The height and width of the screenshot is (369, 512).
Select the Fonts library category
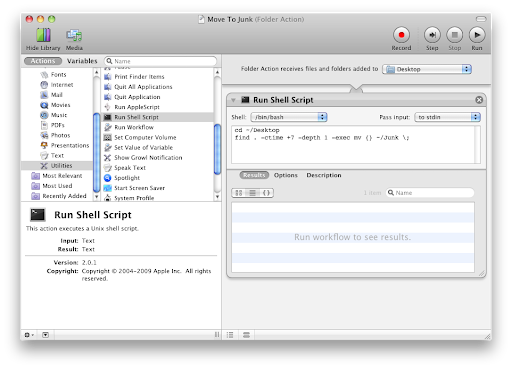[58, 75]
